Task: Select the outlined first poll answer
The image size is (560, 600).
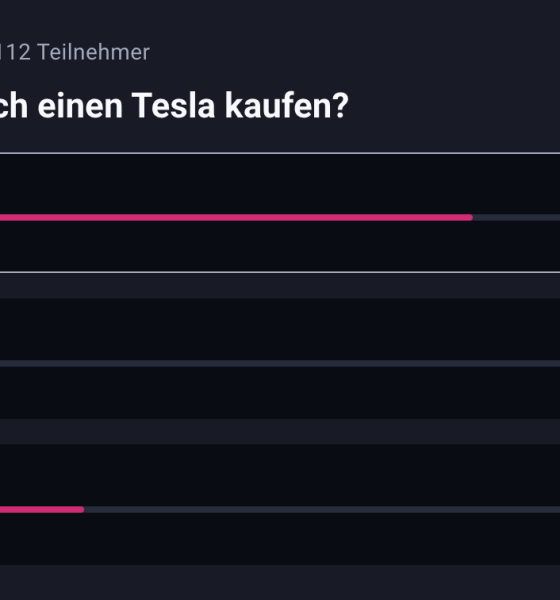Action: pyautogui.click(x=280, y=213)
